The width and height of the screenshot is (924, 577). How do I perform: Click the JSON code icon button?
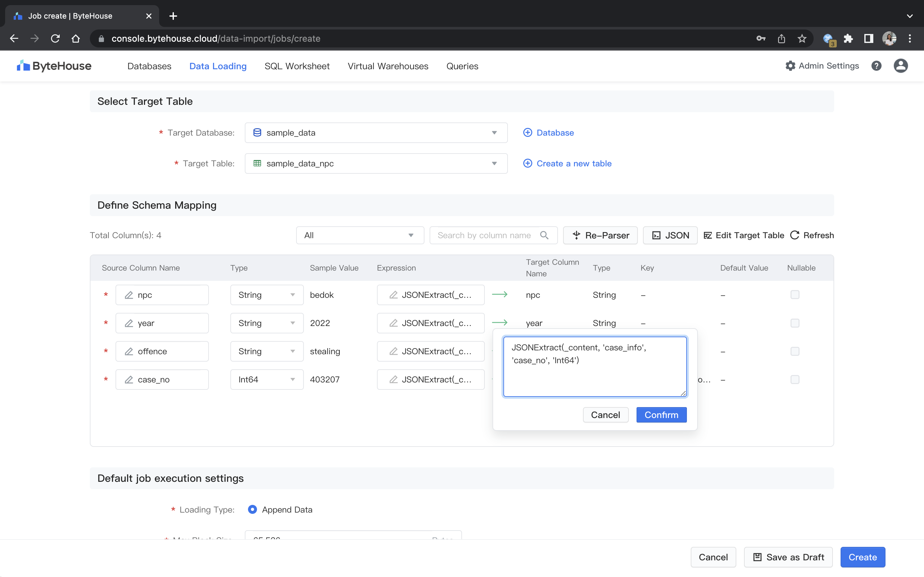point(656,235)
